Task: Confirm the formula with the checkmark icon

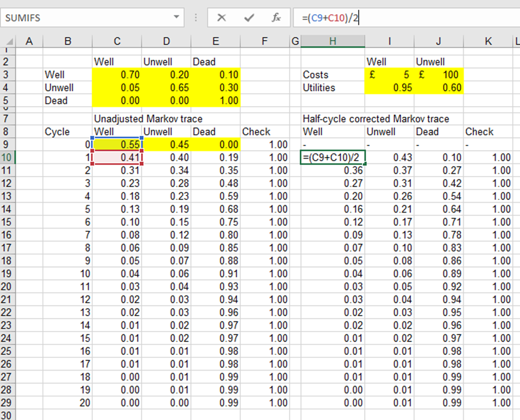Action: (248, 17)
